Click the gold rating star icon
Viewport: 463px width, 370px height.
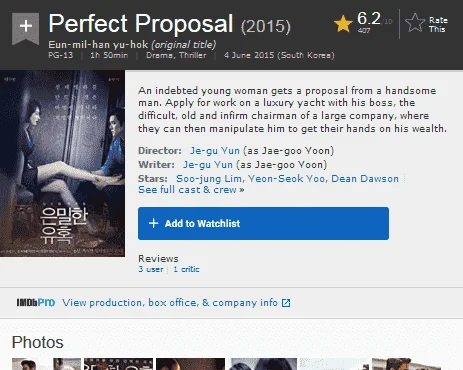(x=343, y=24)
